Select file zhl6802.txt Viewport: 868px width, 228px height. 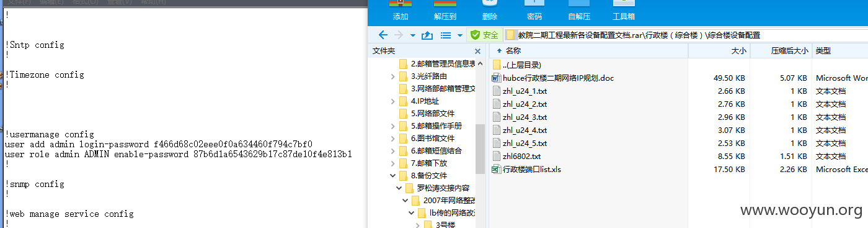(x=516, y=156)
